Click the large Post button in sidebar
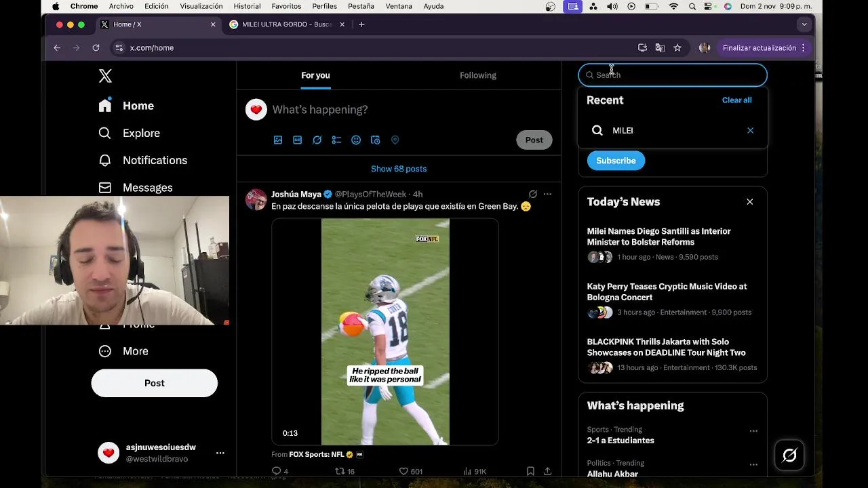 click(155, 383)
